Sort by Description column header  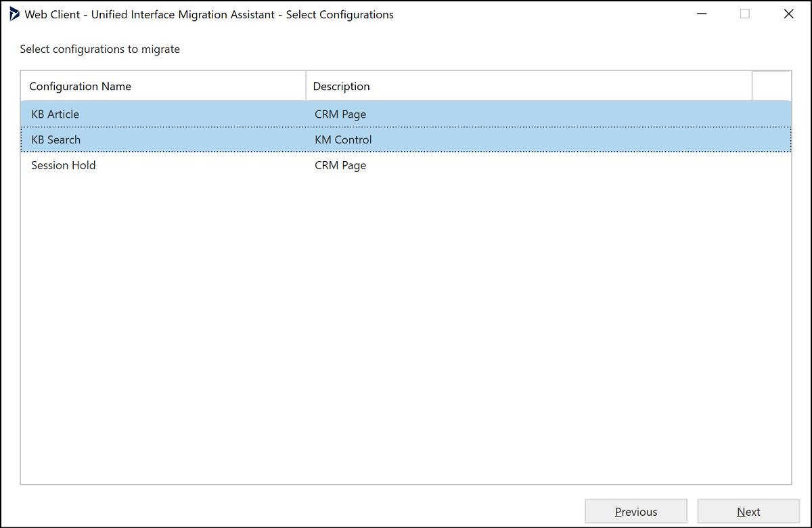(529, 86)
